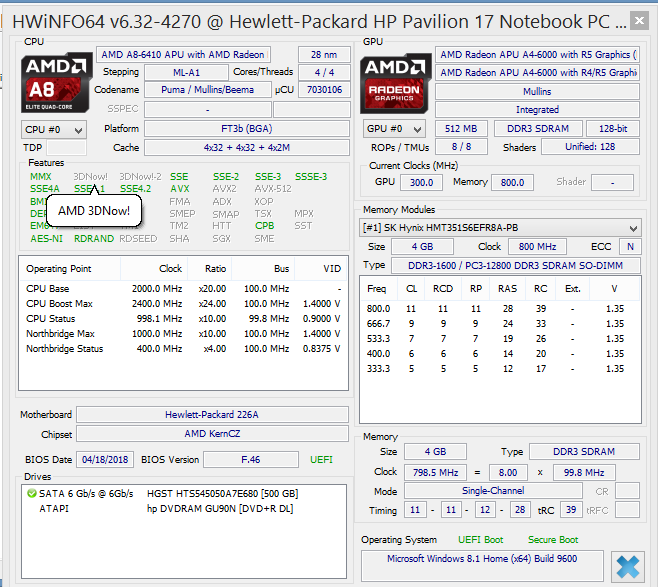This screenshot has height=587, width=658.
Task: Click the SGX feature label
Action: pyautogui.click(x=221, y=239)
